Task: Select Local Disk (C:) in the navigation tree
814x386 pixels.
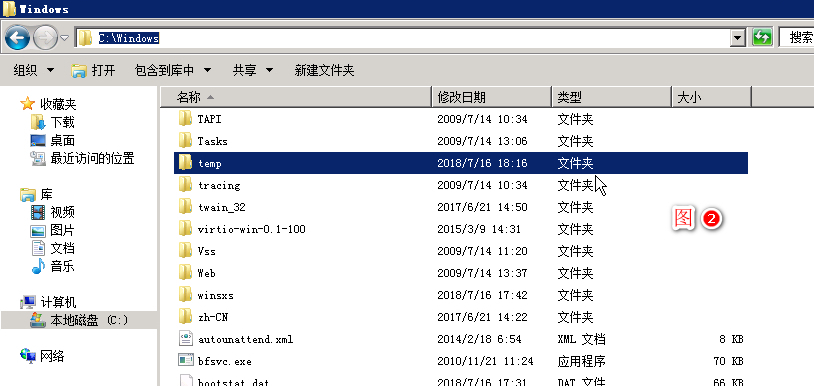Action: tap(79, 320)
